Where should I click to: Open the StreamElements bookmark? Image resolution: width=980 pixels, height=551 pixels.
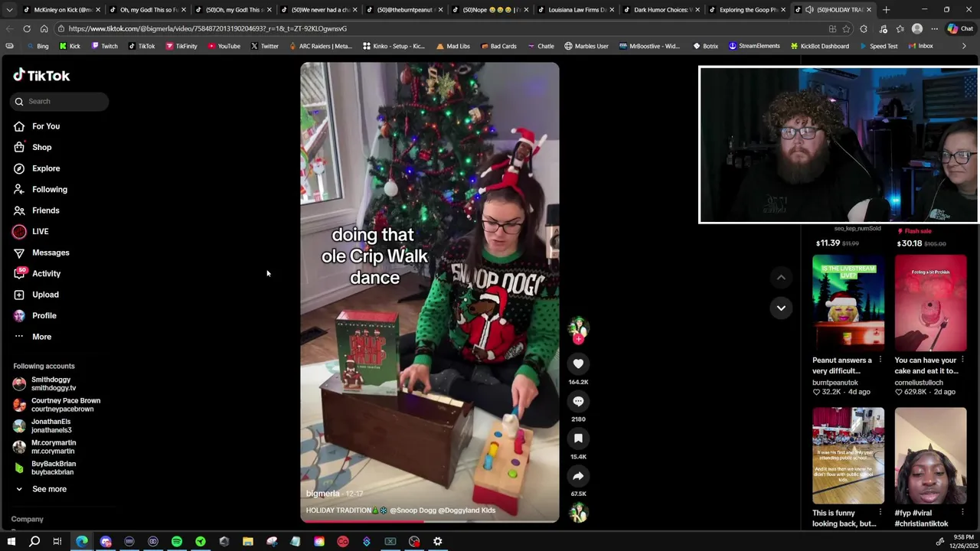click(754, 46)
